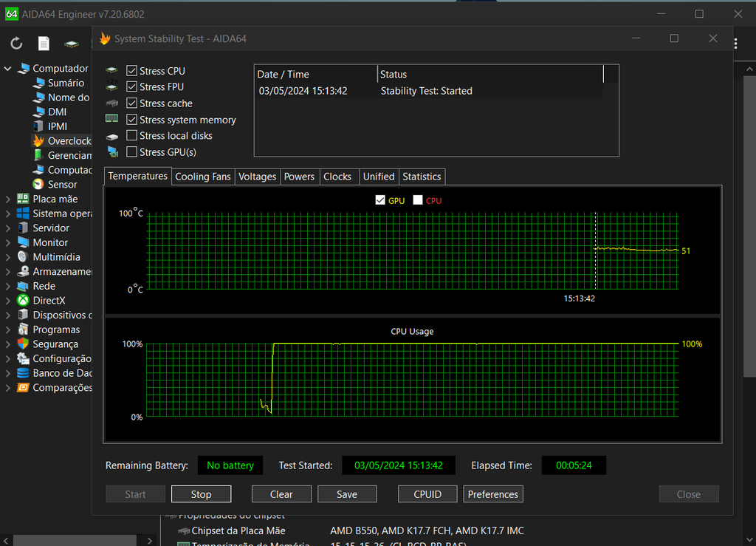Click the Dispositivos tree icon
This screenshot has width=756, height=546.
(23, 315)
